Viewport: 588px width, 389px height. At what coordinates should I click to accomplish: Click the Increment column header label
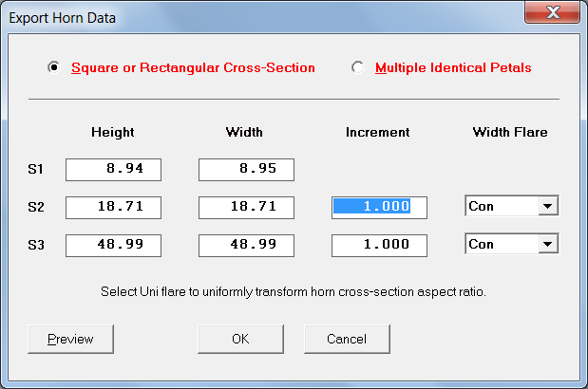(x=378, y=132)
